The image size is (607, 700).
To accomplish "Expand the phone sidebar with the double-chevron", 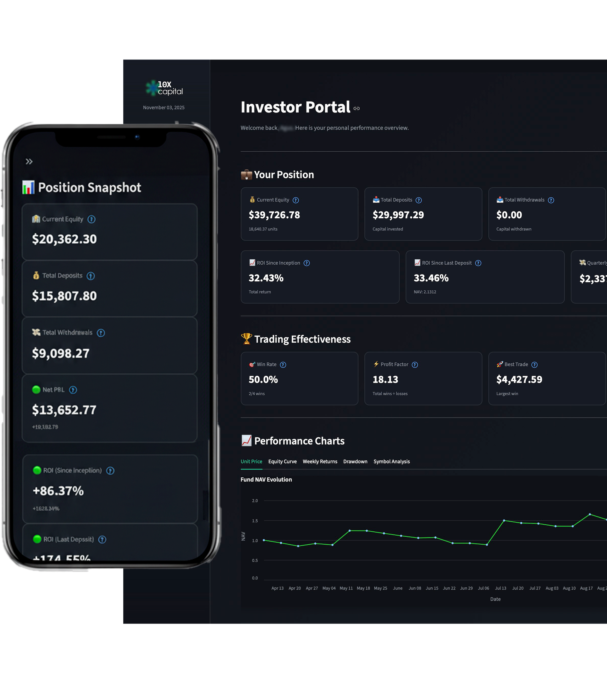I will [x=29, y=162].
